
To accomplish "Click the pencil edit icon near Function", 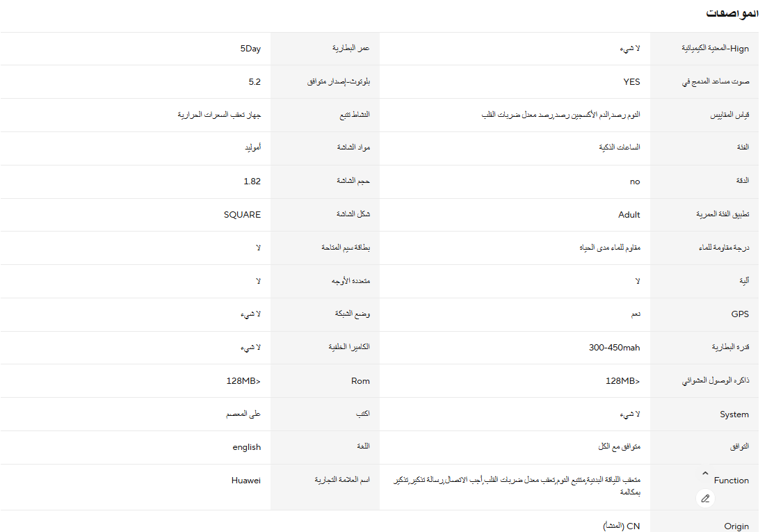I will pos(705,498).
